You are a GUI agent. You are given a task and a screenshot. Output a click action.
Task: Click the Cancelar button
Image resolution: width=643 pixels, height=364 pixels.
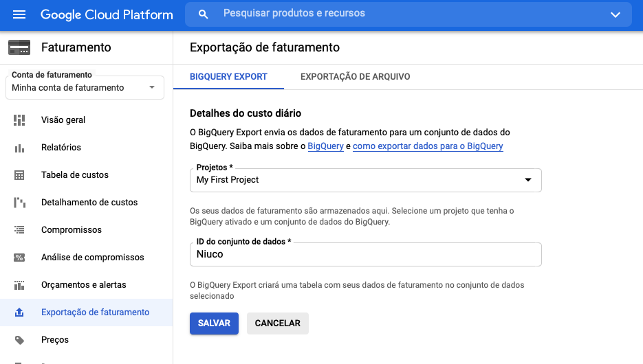point(278,323)
